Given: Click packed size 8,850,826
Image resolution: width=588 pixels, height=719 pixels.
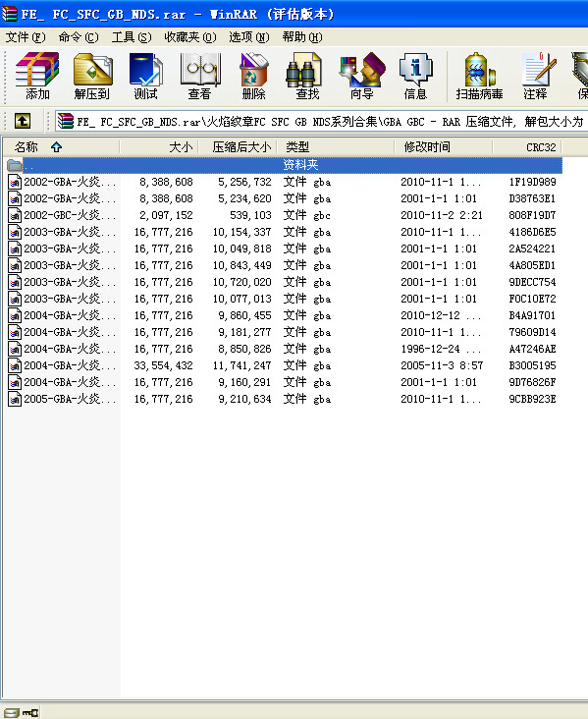Looking at the screenshot, I should pos(244,349).
